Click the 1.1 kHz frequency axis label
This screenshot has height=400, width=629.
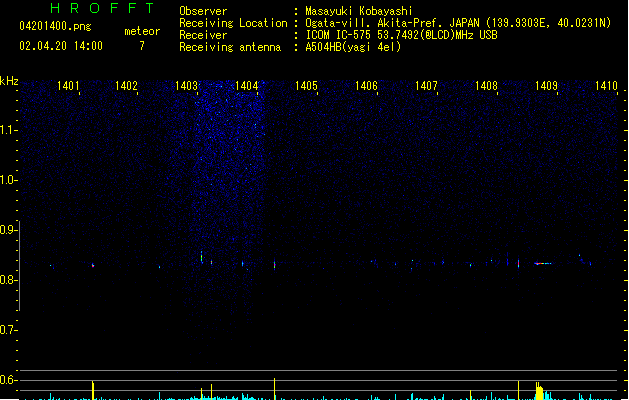[x=8, y=130]
